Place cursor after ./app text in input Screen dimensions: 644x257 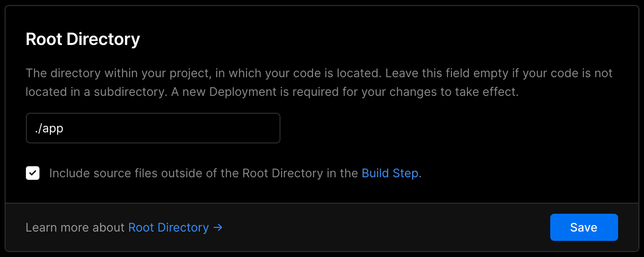pyautogui.click(x=64, y=128)
